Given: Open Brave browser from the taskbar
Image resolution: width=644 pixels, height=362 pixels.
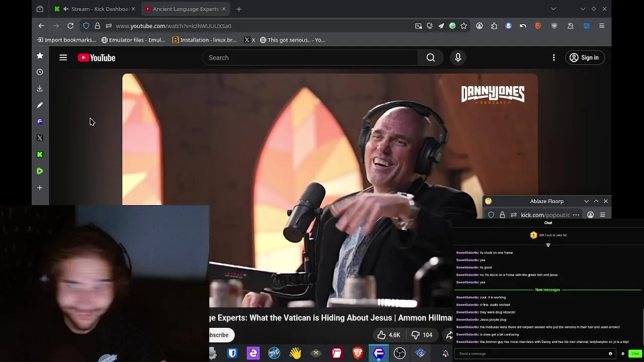Looking at the screenshot, I should pos(358,353).
